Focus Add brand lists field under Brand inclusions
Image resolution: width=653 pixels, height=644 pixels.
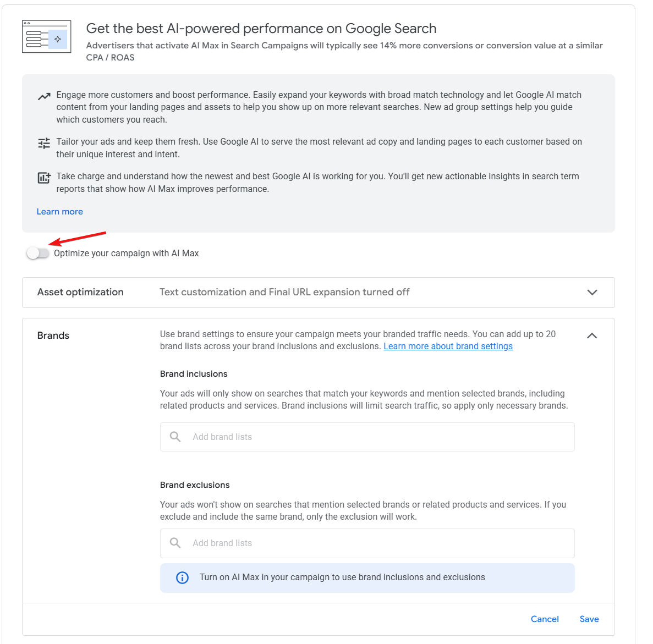(x=367, y=437)
